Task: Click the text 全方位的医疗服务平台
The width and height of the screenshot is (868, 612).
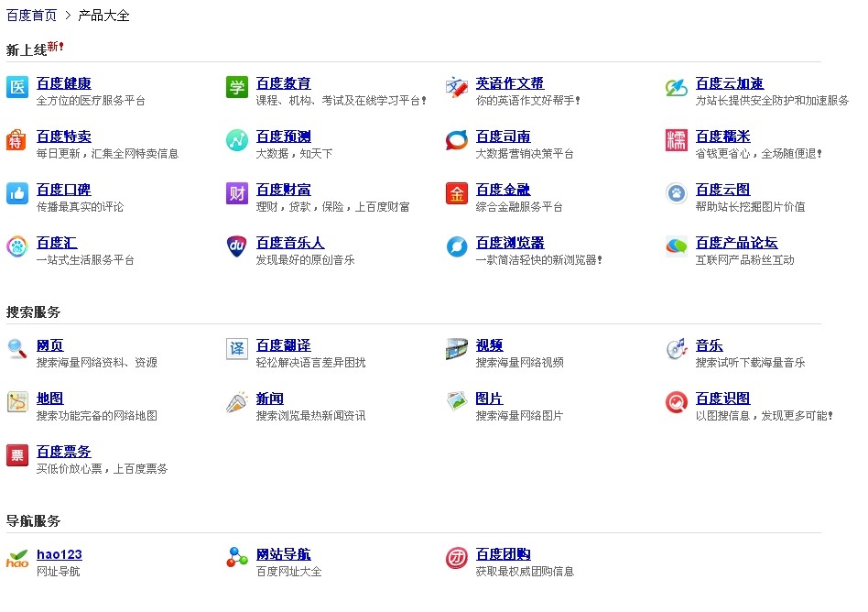Action: click(x=91, y=100)
